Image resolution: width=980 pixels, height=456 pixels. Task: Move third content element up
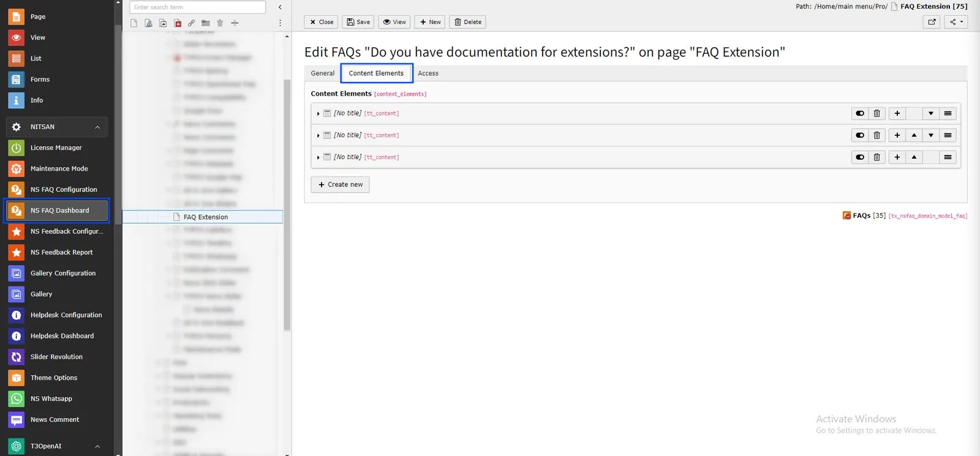coord(914,157)
